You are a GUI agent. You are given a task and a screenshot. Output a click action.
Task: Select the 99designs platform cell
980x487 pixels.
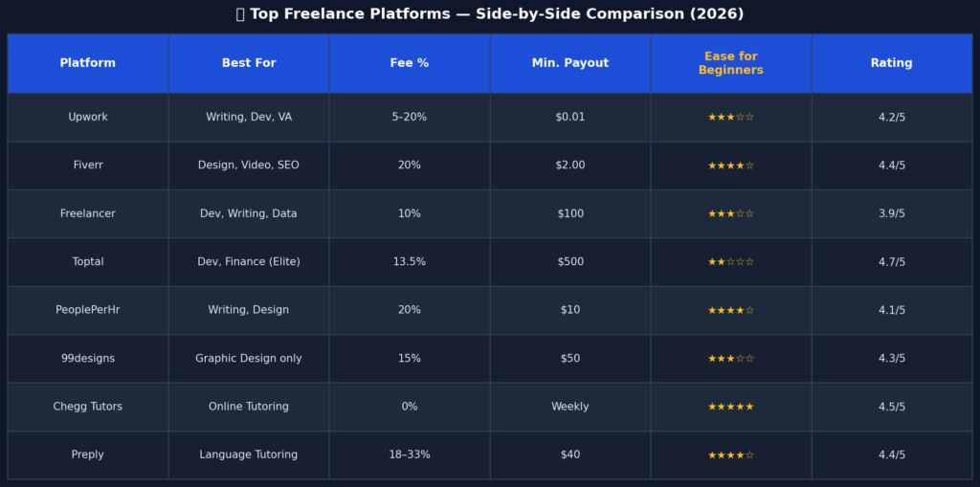coord(88,358)
